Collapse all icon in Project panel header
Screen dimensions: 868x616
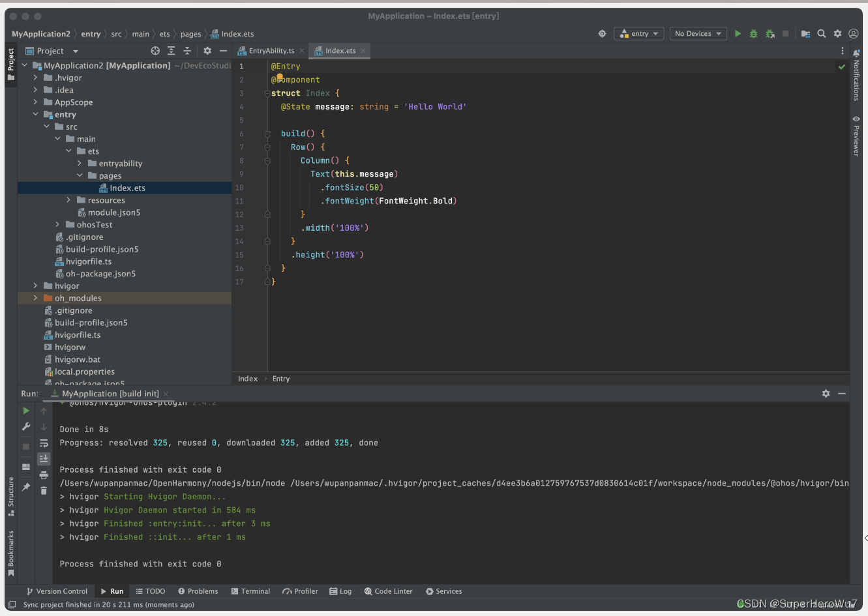click(187, 51)
